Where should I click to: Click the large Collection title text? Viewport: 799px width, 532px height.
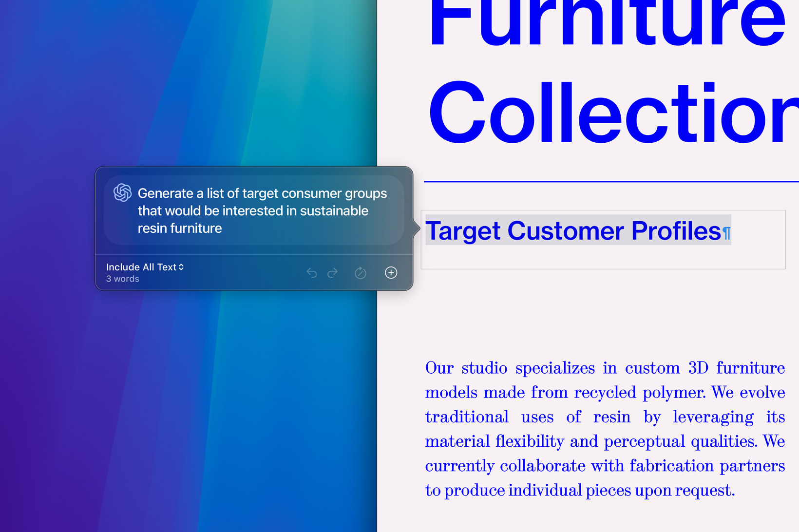tap(612, 113)
